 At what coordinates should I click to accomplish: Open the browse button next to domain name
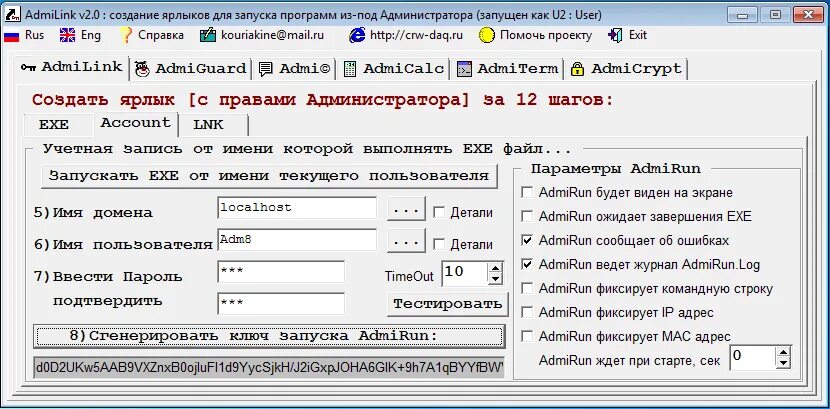pos(406,209)
